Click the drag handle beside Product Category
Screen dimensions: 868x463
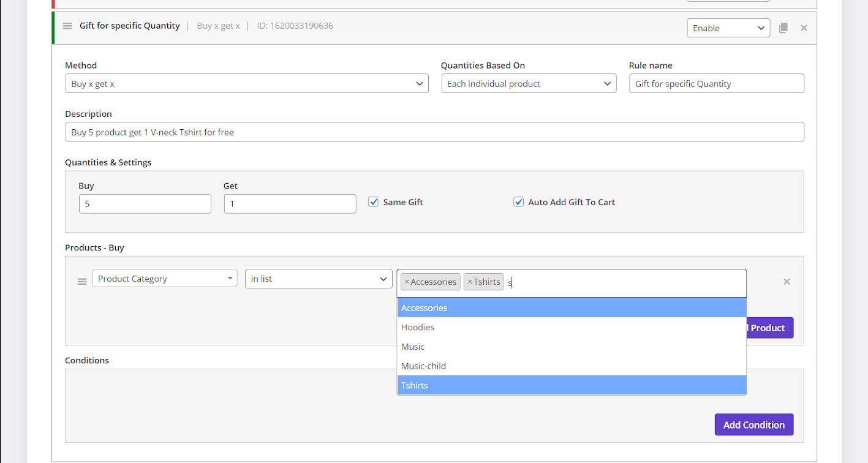pos(82,282)
